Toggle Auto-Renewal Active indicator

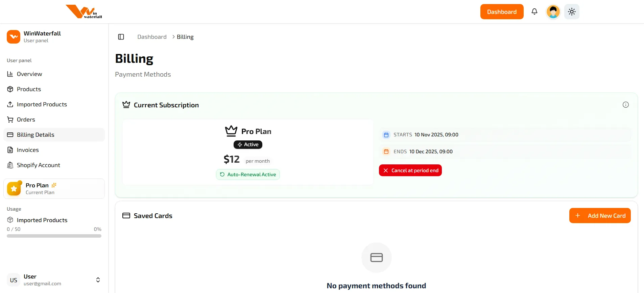tap(248, 175)
